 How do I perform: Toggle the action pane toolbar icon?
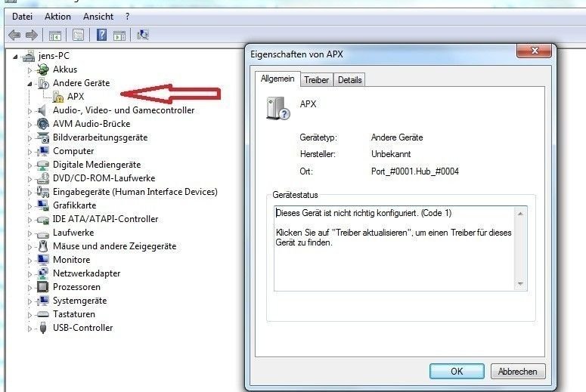pos(119,35)
